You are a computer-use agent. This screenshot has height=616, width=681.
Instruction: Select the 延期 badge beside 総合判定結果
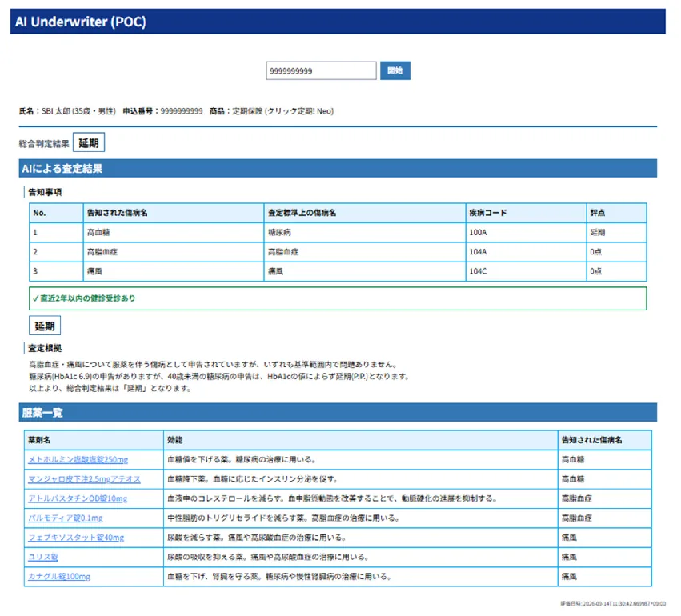pyautogui.click(x=89, y=143)
